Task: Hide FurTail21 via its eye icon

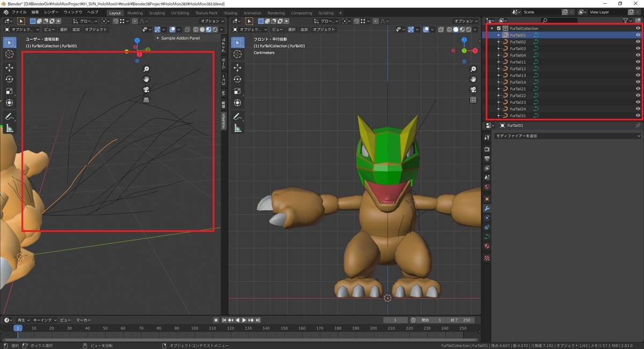Action: tap(638, 89)
